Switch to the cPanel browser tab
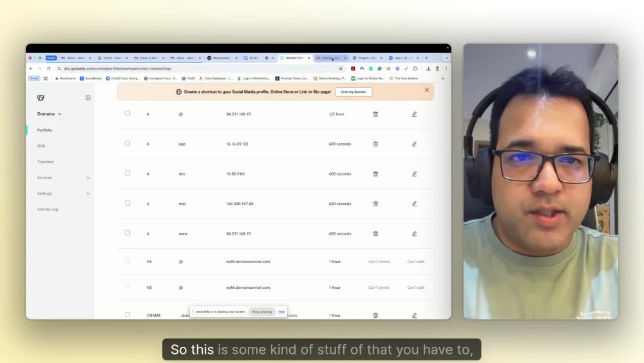 (330, 58)
